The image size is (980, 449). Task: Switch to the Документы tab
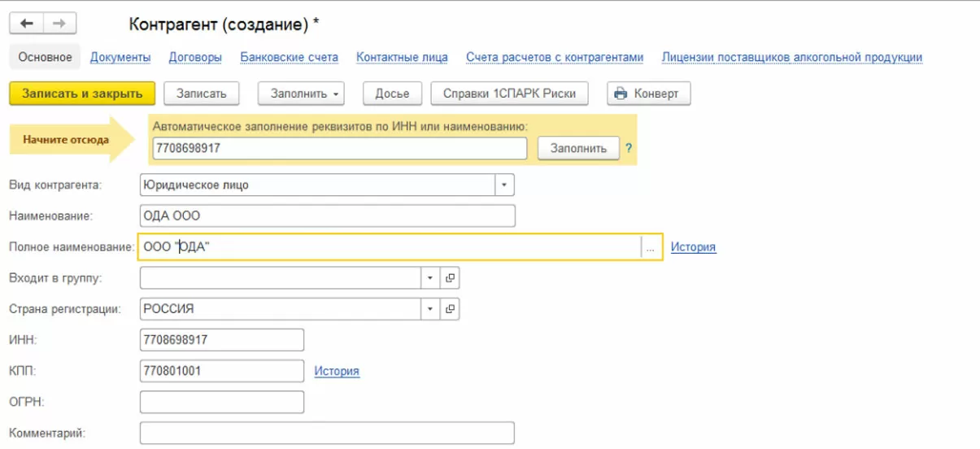(120, 57)
